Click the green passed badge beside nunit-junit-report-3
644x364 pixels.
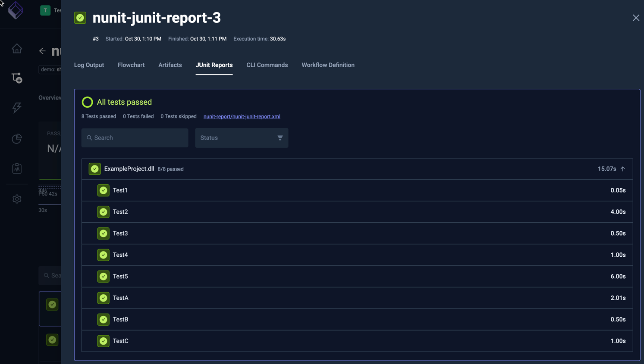coord(80,18)
